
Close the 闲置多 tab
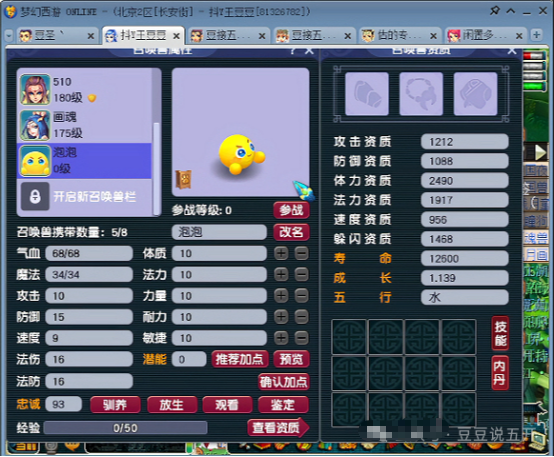click(519, 36)
